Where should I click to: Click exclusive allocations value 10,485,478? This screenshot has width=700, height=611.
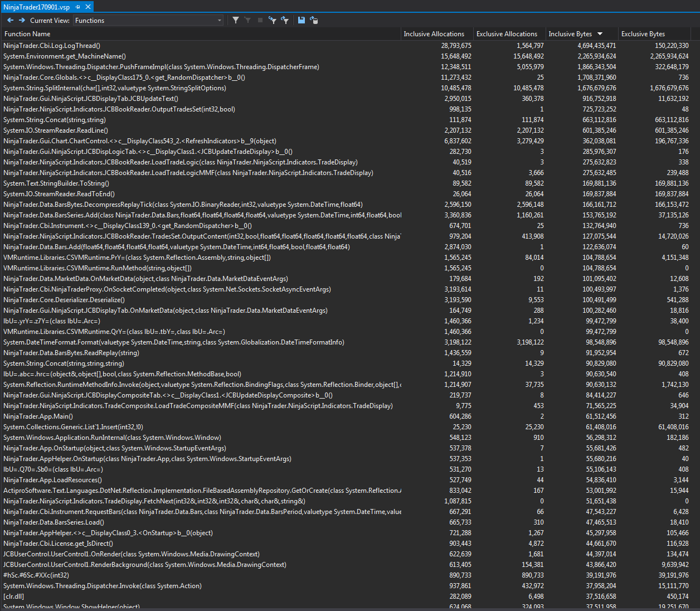tap(528, 88)
